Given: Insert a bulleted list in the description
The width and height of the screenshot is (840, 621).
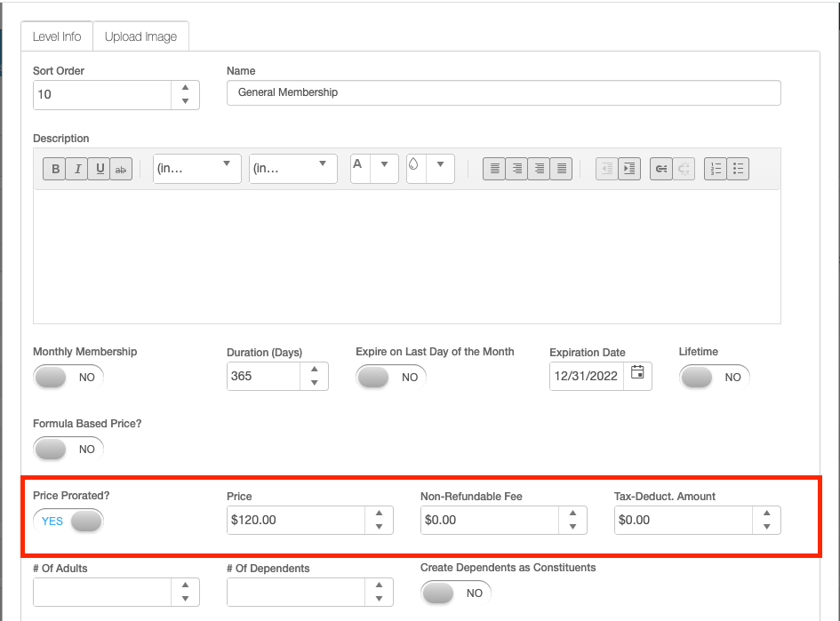Looking at the screenshot, I should (738, 169).
